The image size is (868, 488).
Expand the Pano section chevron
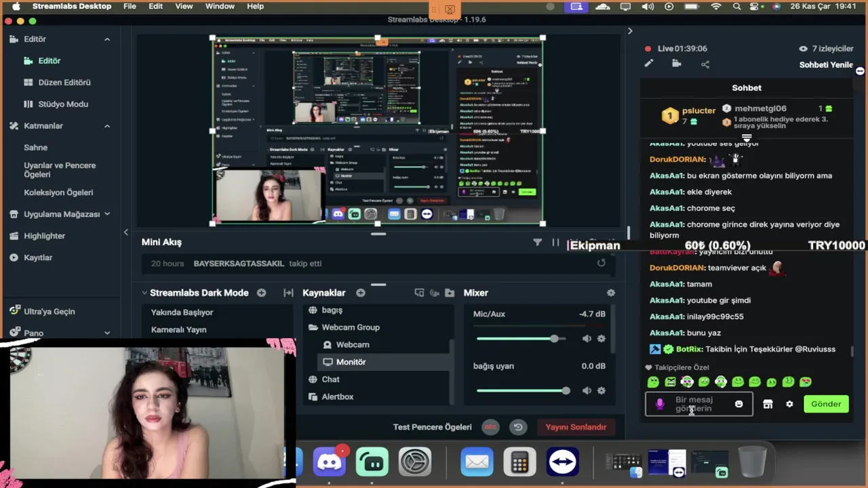coord(107,333)
